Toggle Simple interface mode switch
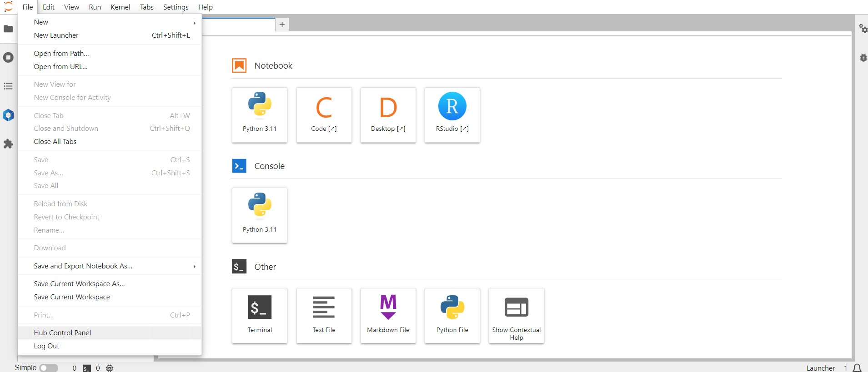Screen dimensions: 868x372 pyautogui.click(x=49, y=368)
